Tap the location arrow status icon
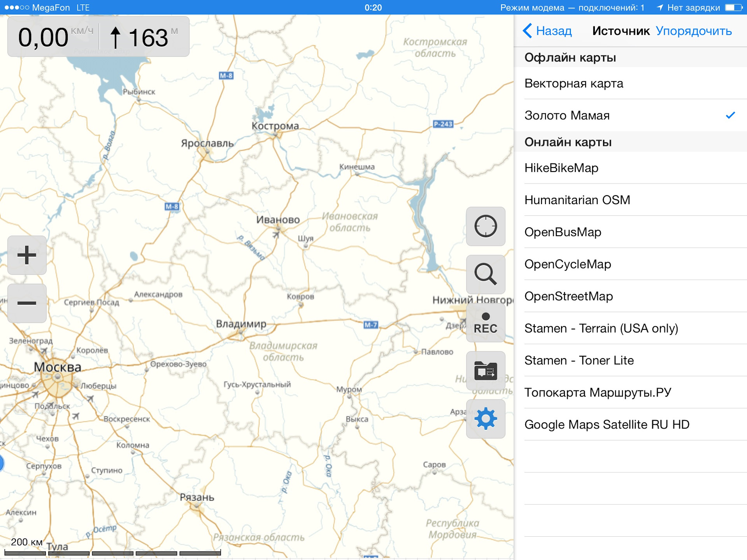Image resolution: width=747 pixels, height=560 pixels. click(x=659, y=7)
